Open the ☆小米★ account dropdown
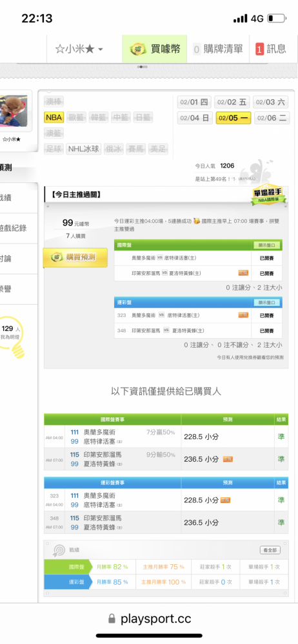 pyautogui.click(x=79, y=50)
